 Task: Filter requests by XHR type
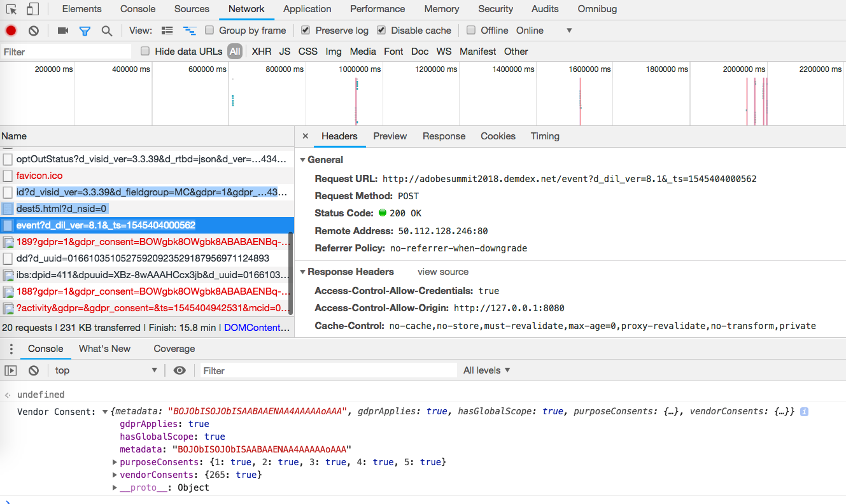261,52
